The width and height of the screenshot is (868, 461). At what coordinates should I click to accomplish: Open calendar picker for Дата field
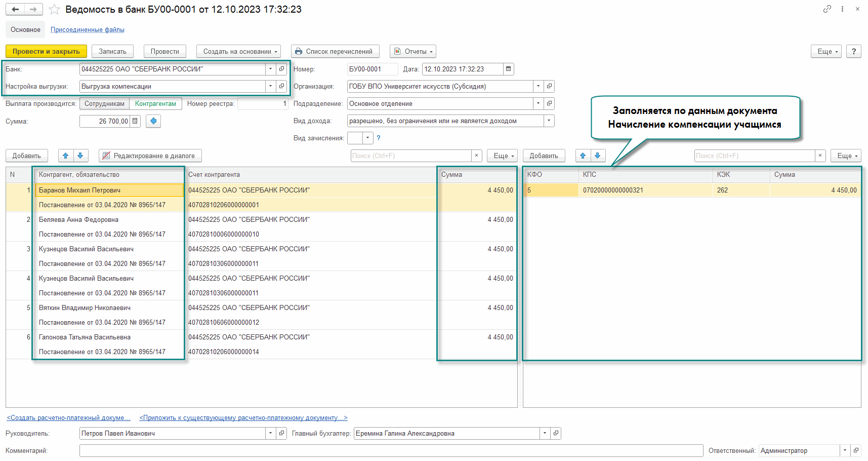point(509,69)
